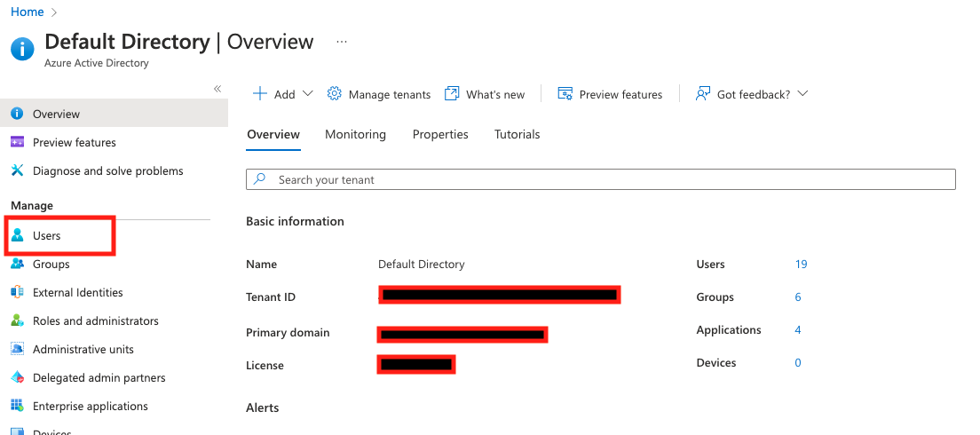980x435 pixels.
Task: Click the magnifier icon in tenant search
Action: (261, 179)
